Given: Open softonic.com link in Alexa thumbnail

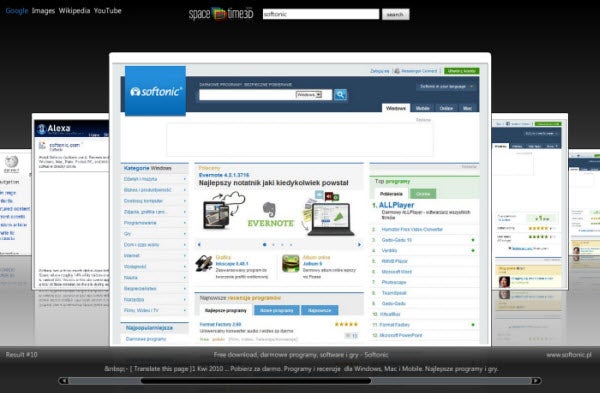Looking at the screenshot, I should pyautogui.click(x=65, y=145).
